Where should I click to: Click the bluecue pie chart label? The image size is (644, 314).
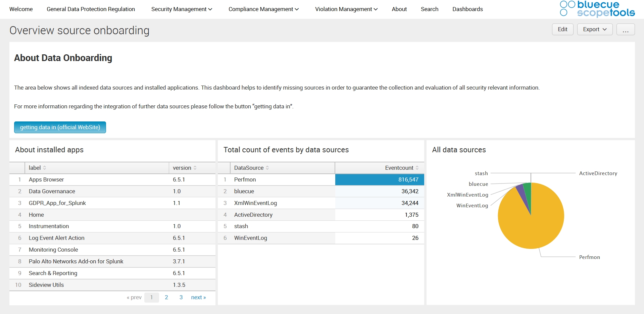click(x=478, y=184)
